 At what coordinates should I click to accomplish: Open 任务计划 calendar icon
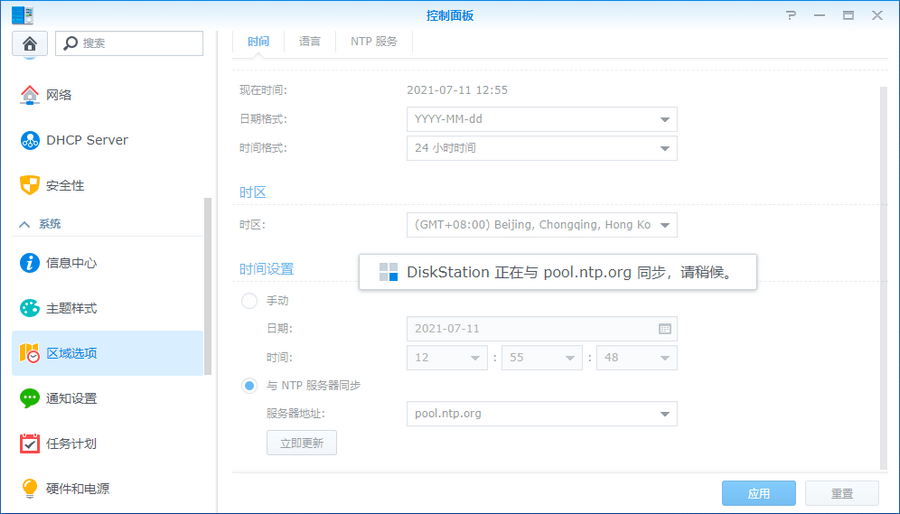click(30, 443)
